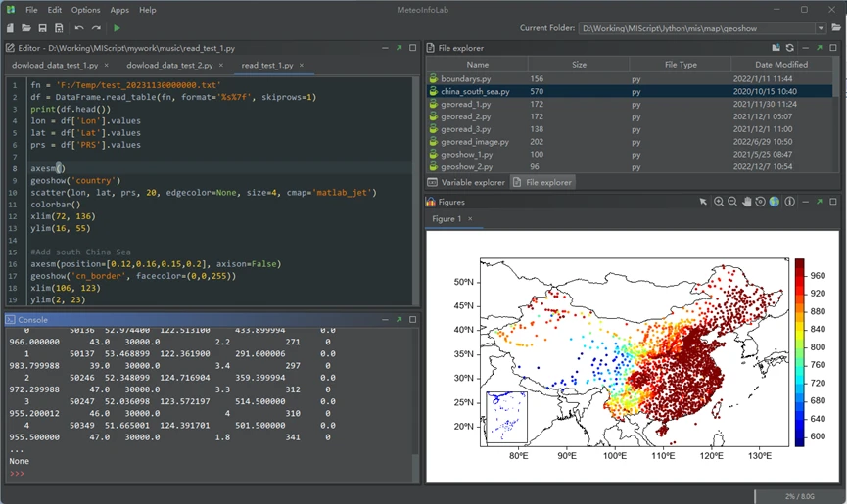Toggle the globe full-extent tool in Figures
The width and height of the screenshot is (847, 504).
pos(774,202)
